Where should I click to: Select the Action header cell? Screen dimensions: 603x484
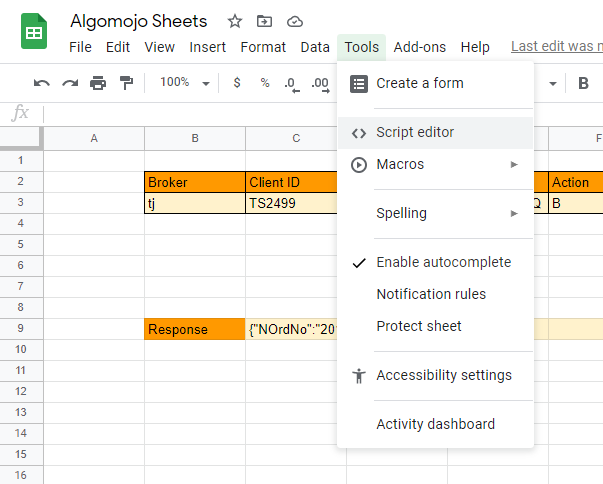[x=576, y=182]
